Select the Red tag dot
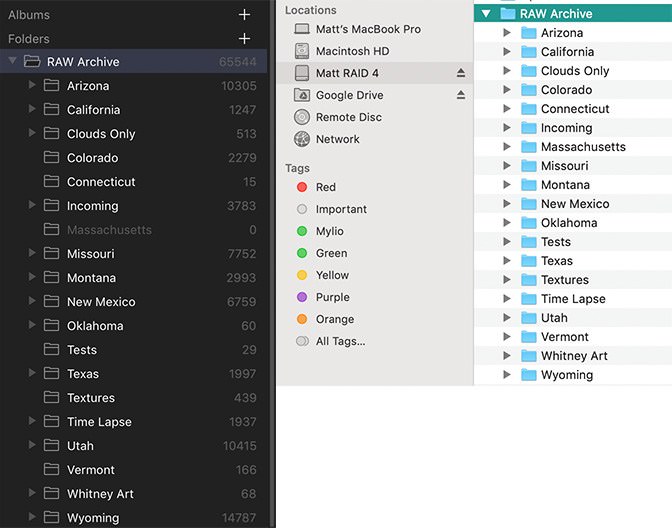 point(302,187)
